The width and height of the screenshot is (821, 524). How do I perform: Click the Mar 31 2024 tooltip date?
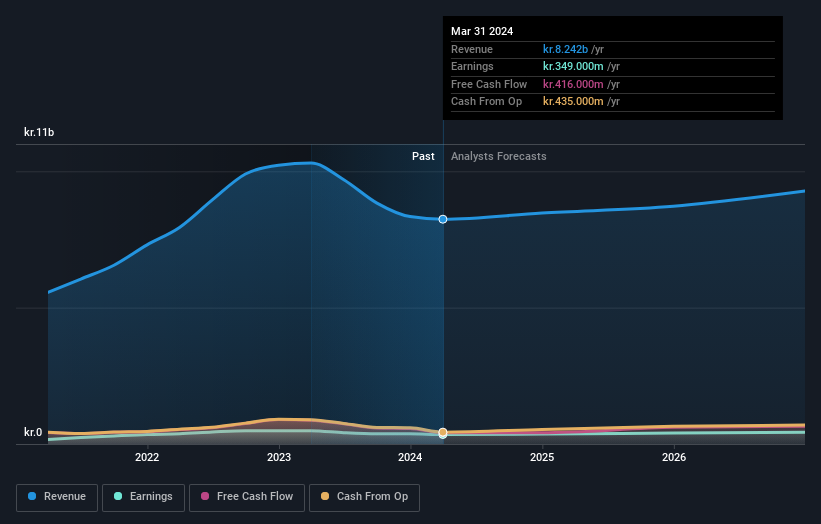click(482, 31)
